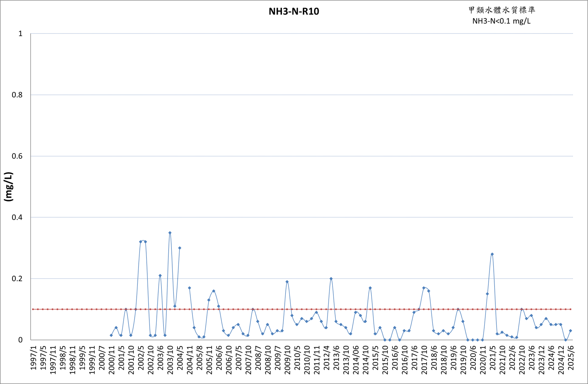The height and width of the screenshot is (384, 588).
Task: Click the 甲類水體水質標準 annotation text
Action: click(502, 10)
